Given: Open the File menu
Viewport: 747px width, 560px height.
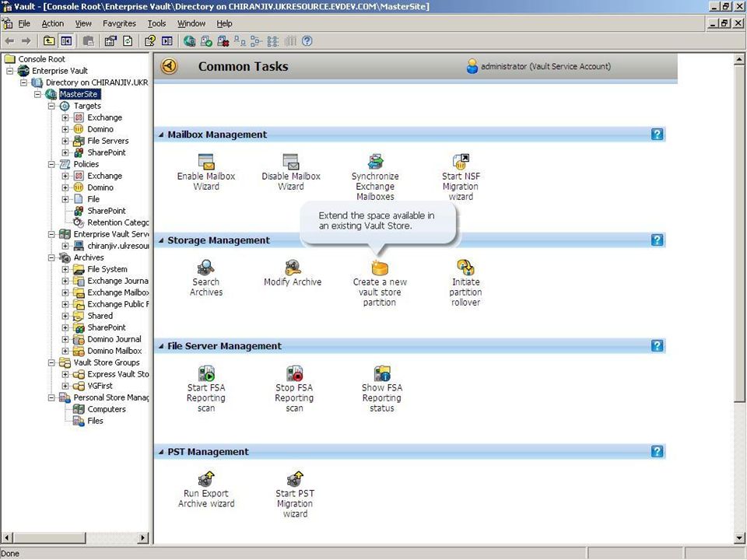Looking at the screenshot, I should pos(24,23).
